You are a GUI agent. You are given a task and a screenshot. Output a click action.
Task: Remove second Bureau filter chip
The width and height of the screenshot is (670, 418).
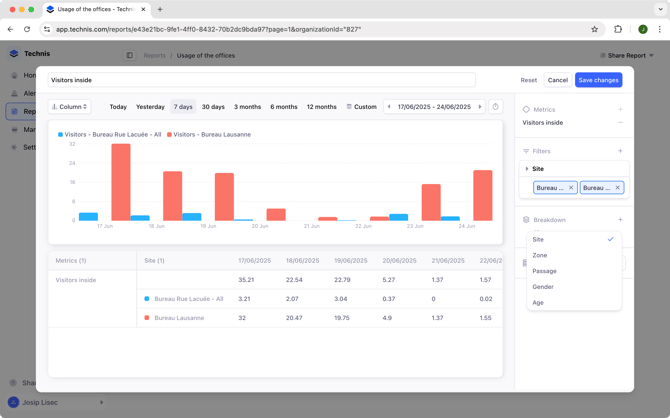coord(617,188)
